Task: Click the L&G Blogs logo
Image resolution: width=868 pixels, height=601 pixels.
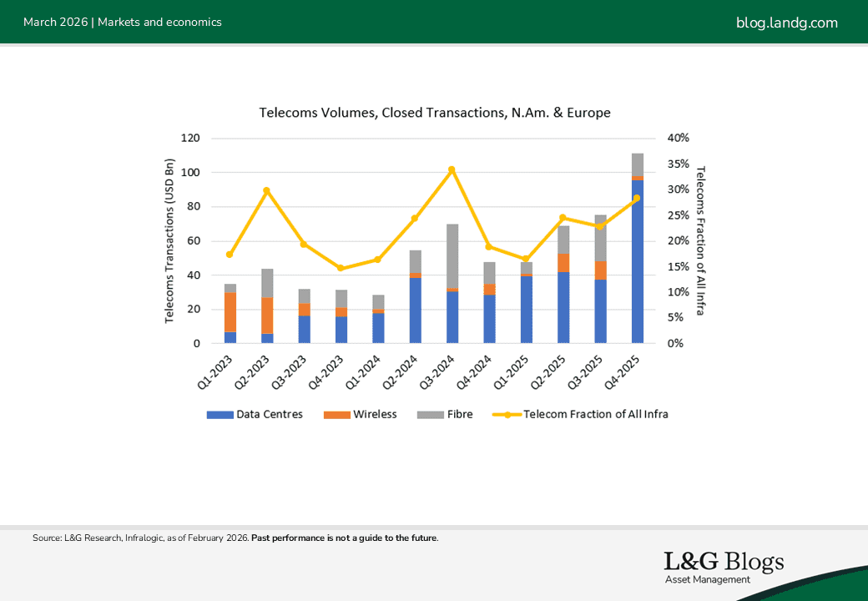Action: click(x=724, y=563)
